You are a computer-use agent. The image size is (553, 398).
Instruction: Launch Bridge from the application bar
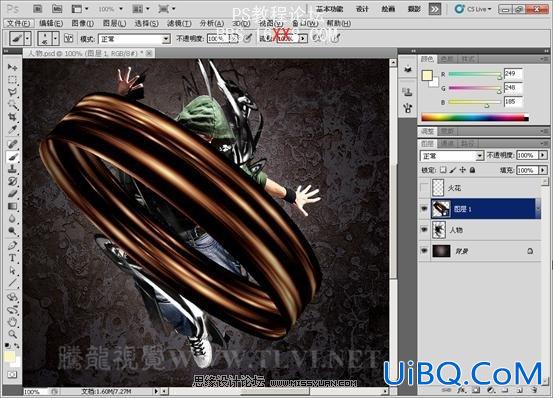38,8
